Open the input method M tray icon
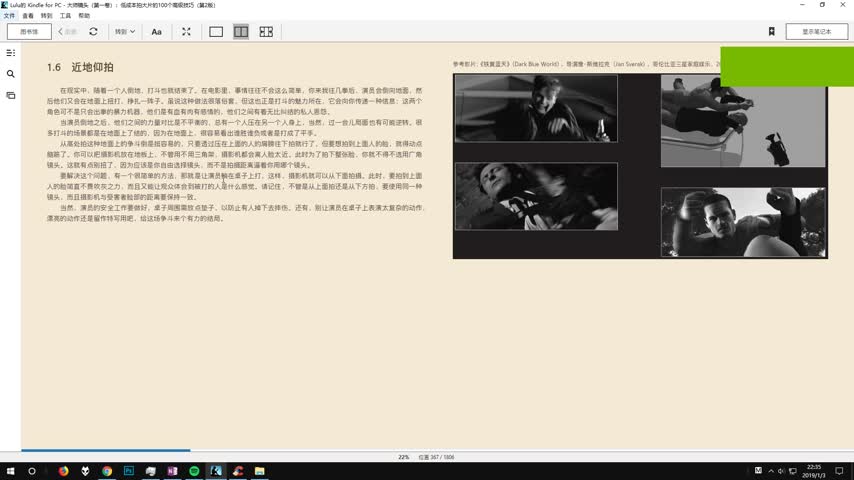The image size is (854, 480). [758, 471]
